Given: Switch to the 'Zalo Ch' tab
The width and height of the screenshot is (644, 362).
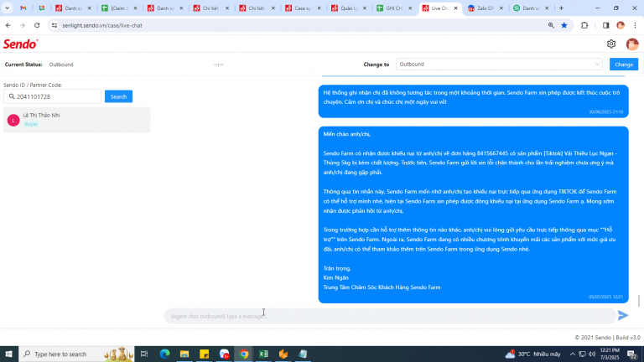Looking at the screenshot, I should pyautogui.click(x=485, y=8).
